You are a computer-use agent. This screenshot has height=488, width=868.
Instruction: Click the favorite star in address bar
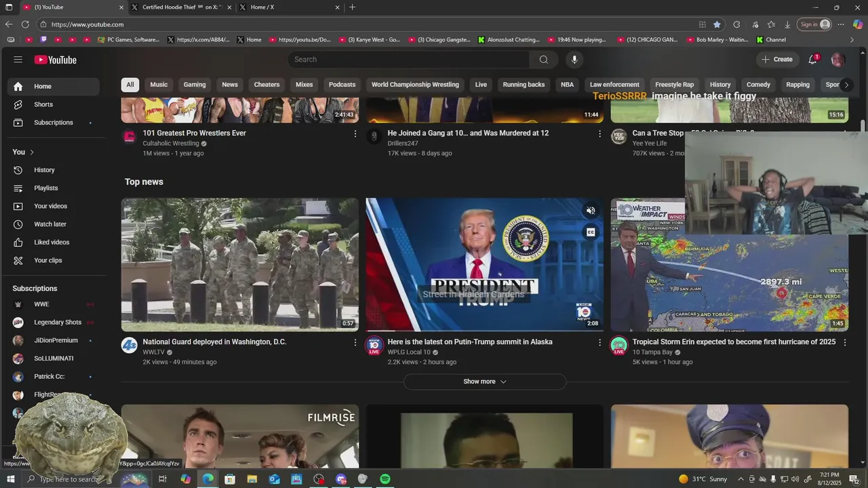717,24
